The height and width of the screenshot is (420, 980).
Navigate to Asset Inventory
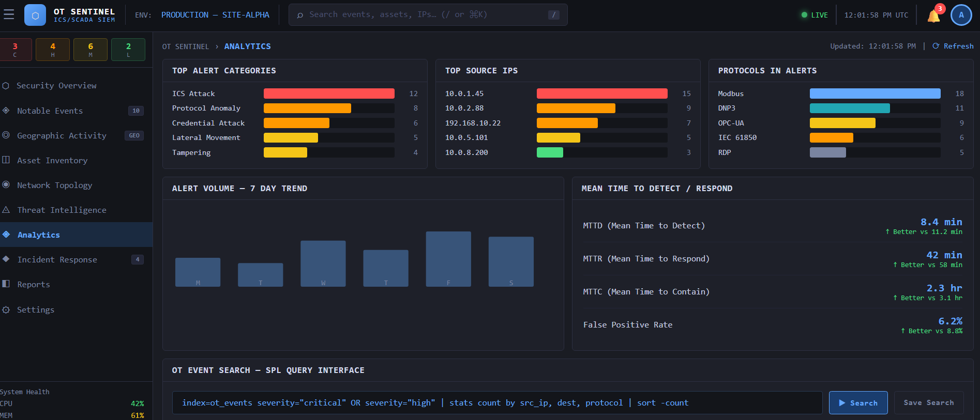pos(76,160)
